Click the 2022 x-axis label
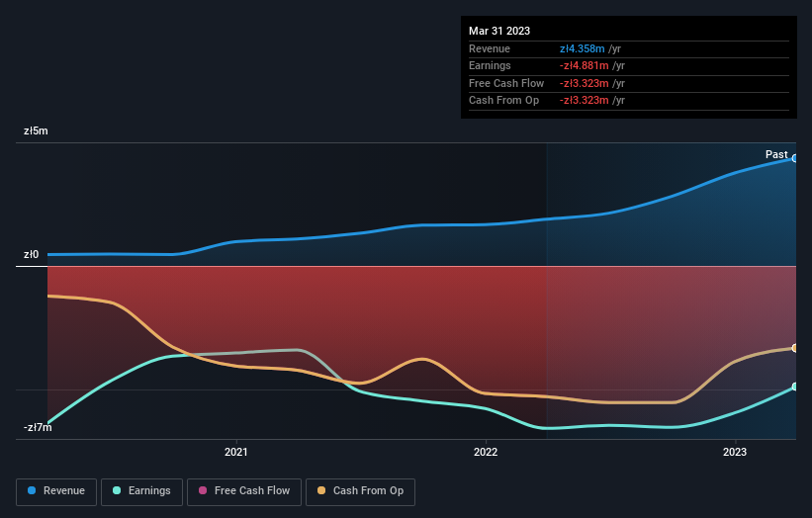This screenshot has width=812, height=518. pos(486,452)
